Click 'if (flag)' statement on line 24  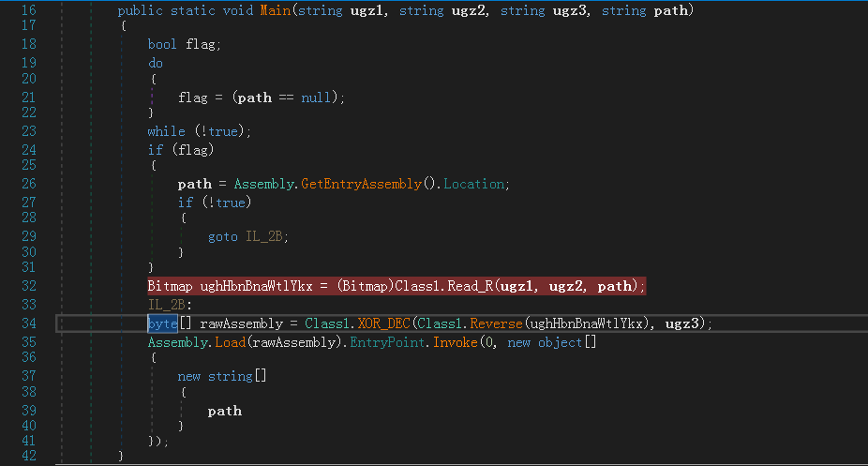[x=181, y=150]
